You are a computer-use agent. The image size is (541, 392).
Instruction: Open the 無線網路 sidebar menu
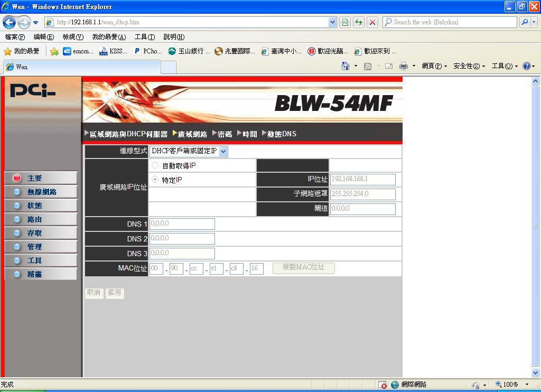click(40, 192)
